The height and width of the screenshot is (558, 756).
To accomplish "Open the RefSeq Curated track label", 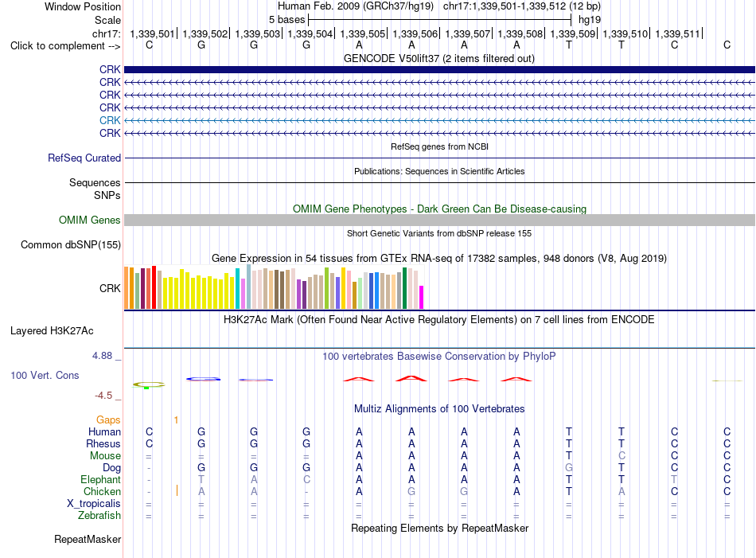I will (84, 158).
